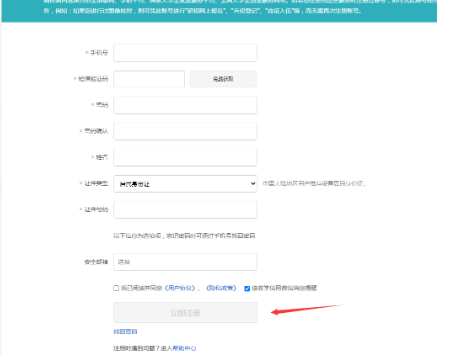The height and width of the screenshot is (361, 454).
Task: Click the 立即注册 register button
Action: point(185,312)
